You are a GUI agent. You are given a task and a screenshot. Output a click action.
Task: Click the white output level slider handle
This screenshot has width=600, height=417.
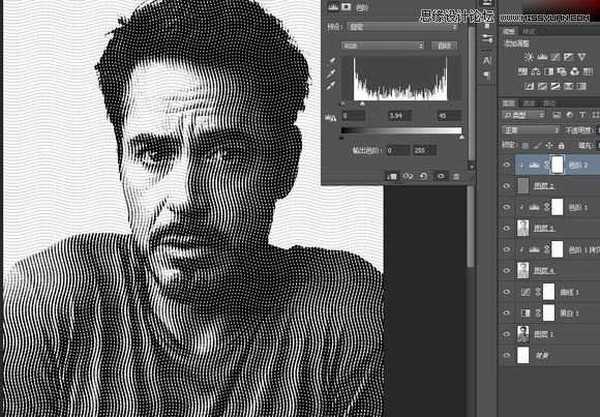(461, 137)
